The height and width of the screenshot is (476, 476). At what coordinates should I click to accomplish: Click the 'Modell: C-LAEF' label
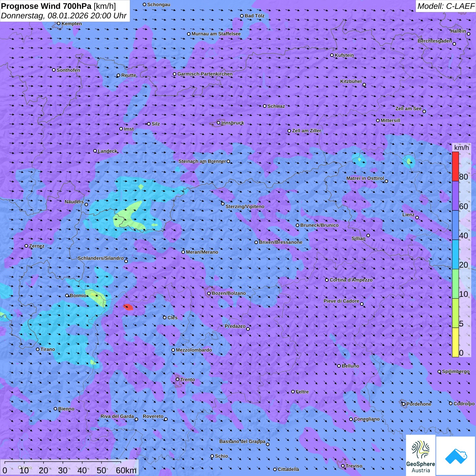[445, 6]
